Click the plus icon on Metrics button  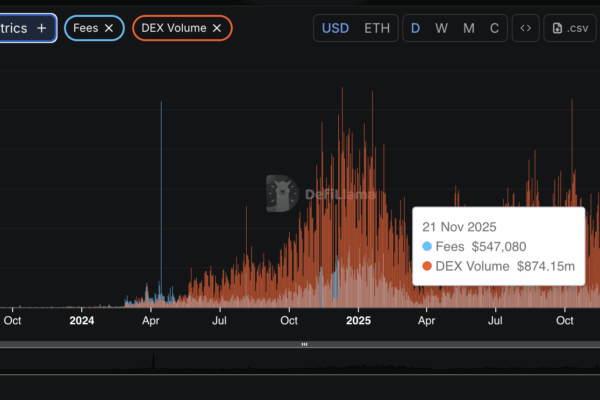point(41,28)
